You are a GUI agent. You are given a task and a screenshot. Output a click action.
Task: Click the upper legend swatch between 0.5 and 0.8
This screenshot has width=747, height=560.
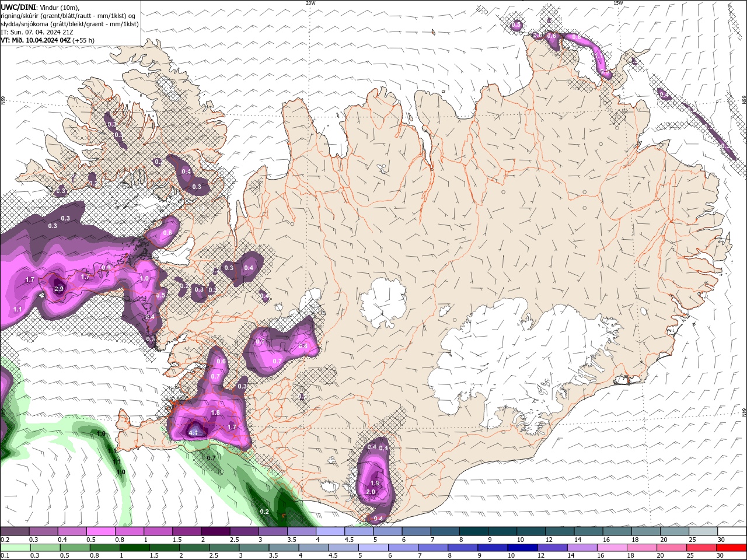[100, 531]
